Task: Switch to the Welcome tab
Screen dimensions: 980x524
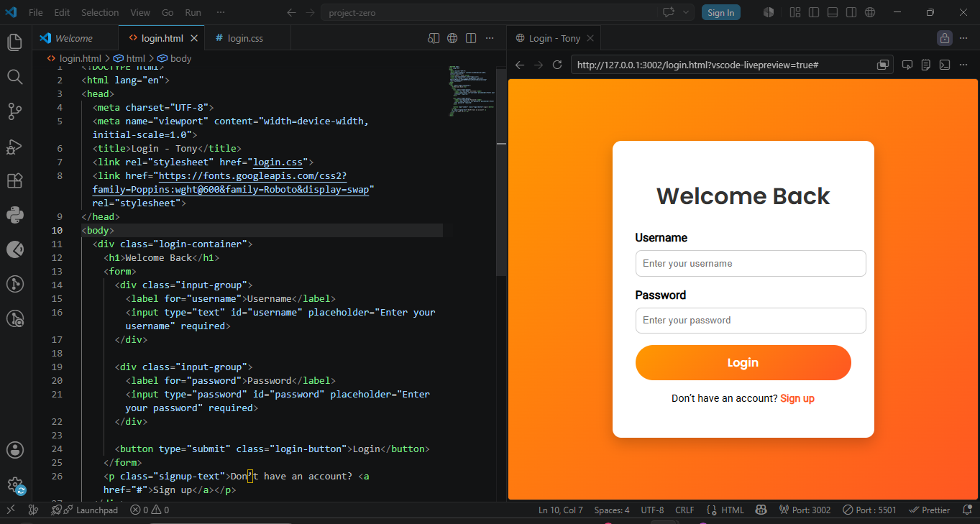Action: click(x=73, y=38)
